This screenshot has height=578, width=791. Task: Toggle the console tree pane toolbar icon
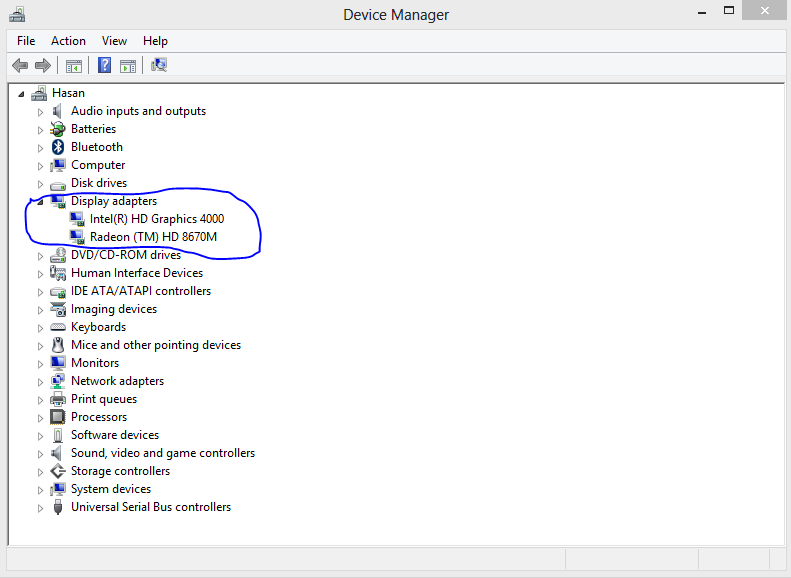pos(74,66)
